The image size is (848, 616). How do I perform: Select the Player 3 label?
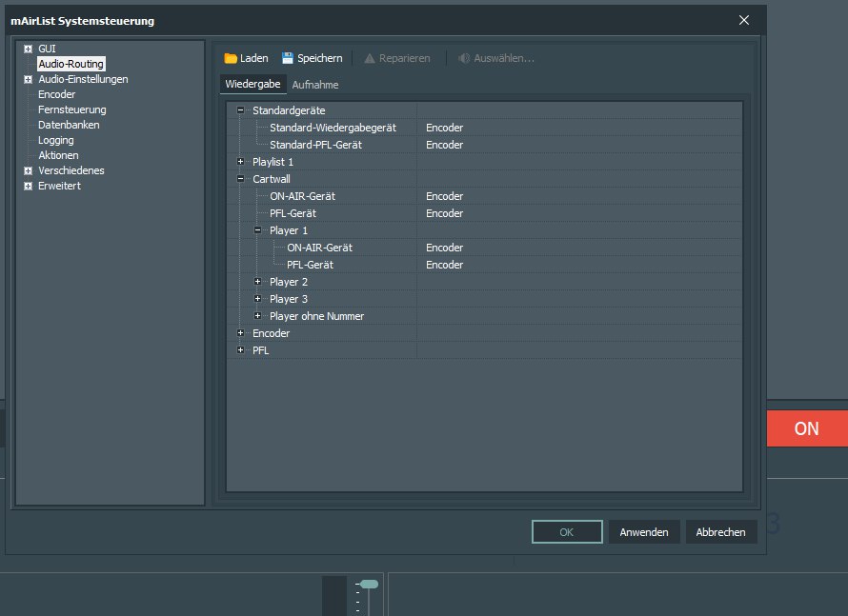(x=289, y=299)
